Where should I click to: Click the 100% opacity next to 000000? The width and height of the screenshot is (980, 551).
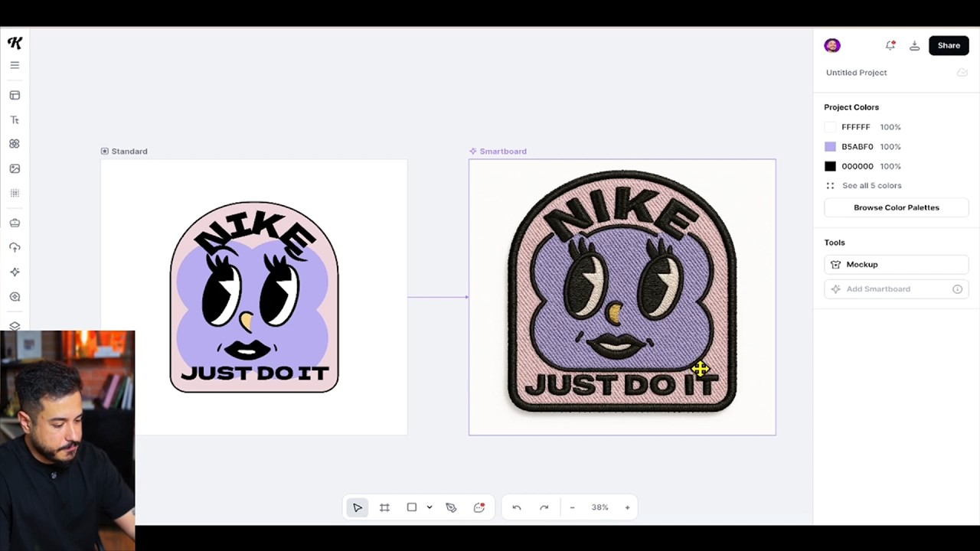[890, 166]
